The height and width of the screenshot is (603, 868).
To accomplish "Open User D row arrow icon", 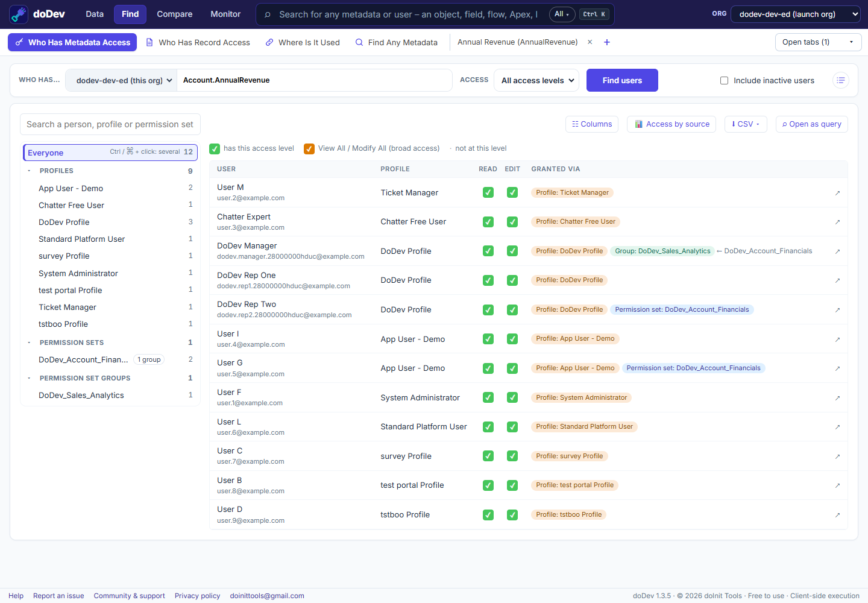I will pos(837,515).
